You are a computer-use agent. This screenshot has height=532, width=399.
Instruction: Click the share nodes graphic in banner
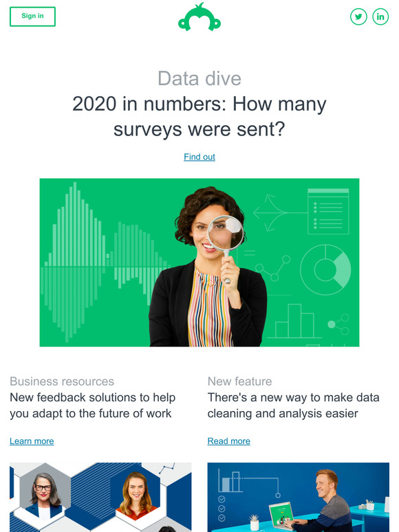pyautogui.click(x=338, y=324)
